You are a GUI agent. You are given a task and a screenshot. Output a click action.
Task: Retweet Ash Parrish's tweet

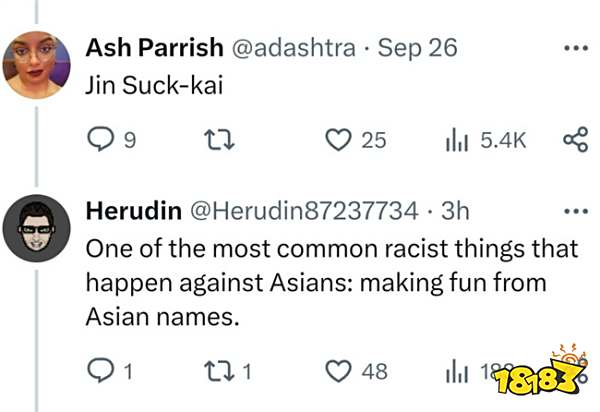pos(213,141)
